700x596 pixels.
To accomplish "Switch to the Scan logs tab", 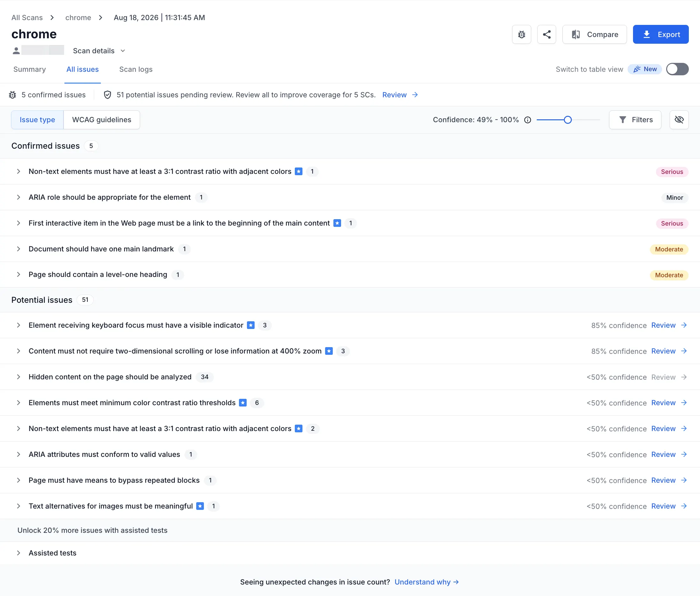I will [136, 69].
